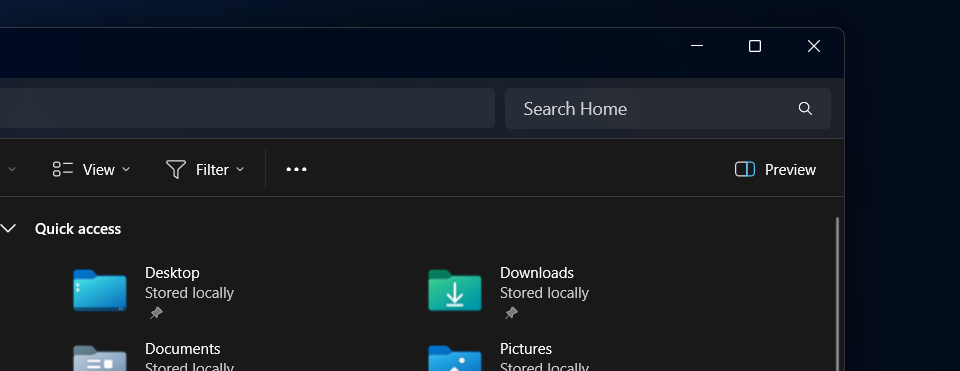The image size is (960, 371).
Task: Select the Pictures folder icon
Action: [455, 358]
